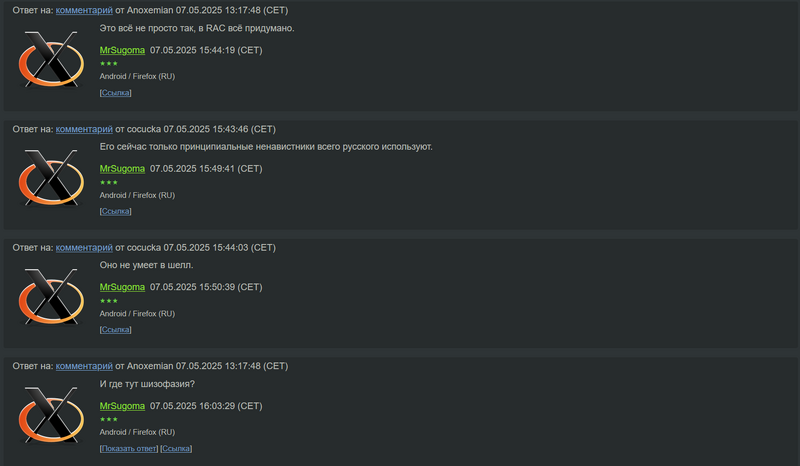Click the MrSugoma username dated 15:50:39
The width and height of the screenshot is (800, 466).
click(122, 287)
